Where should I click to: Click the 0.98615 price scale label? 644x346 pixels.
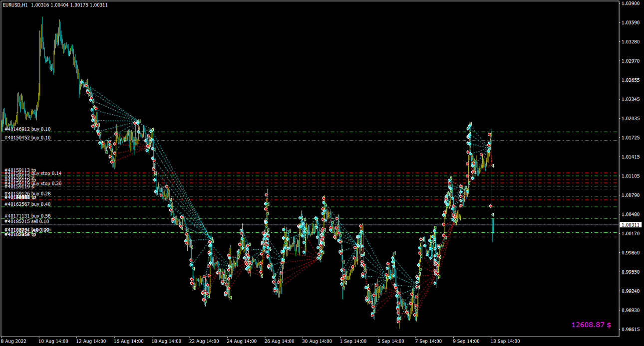631,330
